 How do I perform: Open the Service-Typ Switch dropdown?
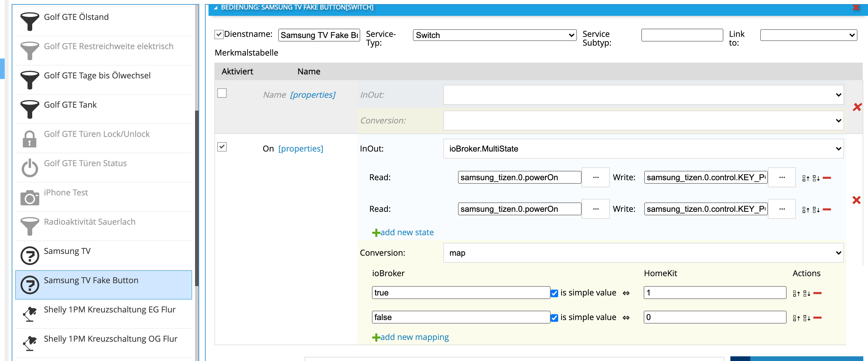coord(494,35)
